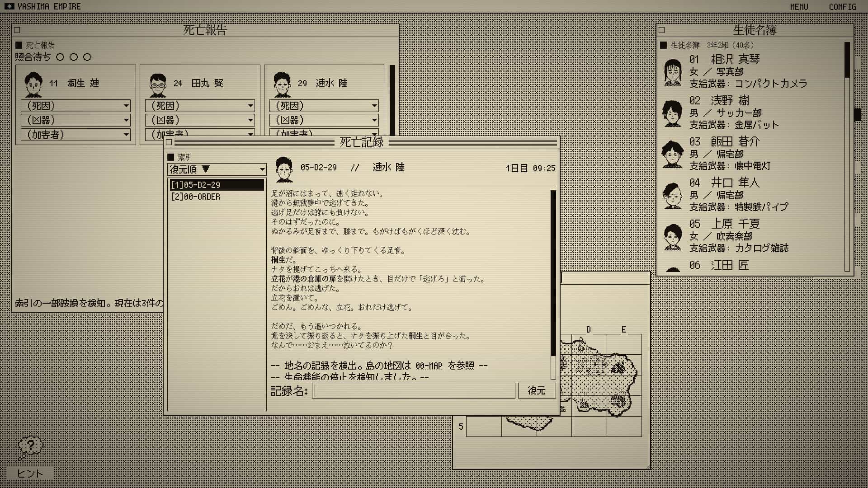Click map column label E
The width and height of the screenshot is (868, 488).
tap(623, 330)
